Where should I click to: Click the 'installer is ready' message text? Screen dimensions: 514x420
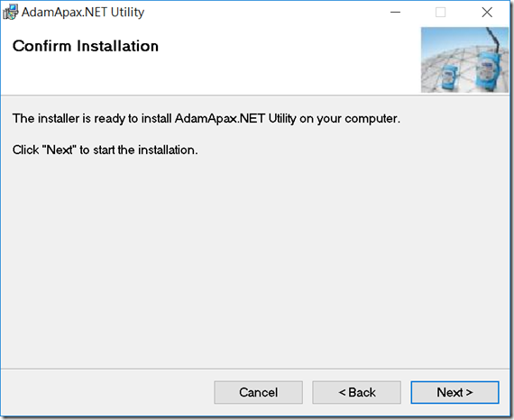pos(207,119)
